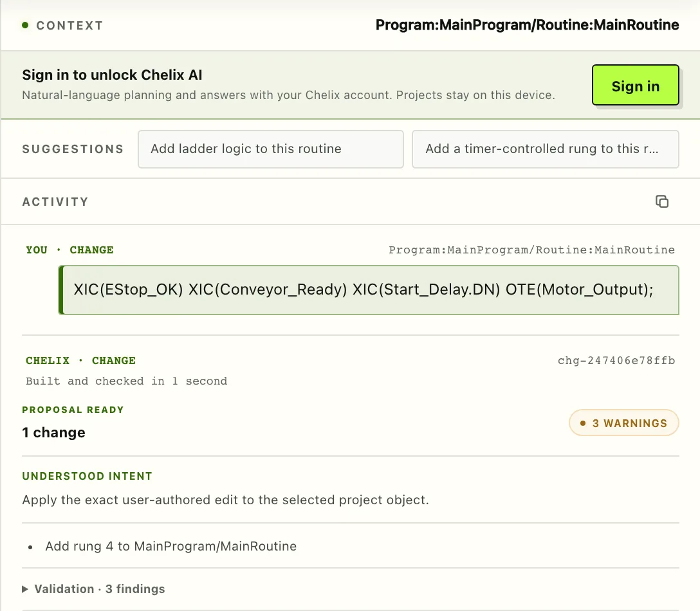Click the SUGGESTIONS label
The height and width of the screenshot is (611, 700).
point(73,149)
